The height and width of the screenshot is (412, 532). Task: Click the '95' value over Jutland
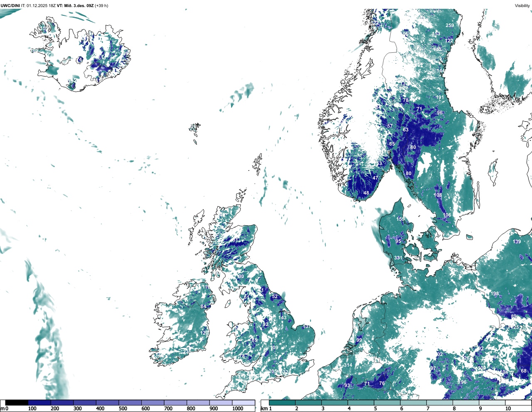[x=399, y=242]
